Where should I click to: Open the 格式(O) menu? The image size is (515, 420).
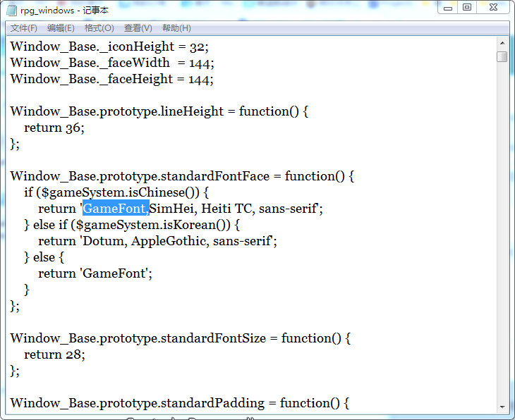(x=99, y=28)
